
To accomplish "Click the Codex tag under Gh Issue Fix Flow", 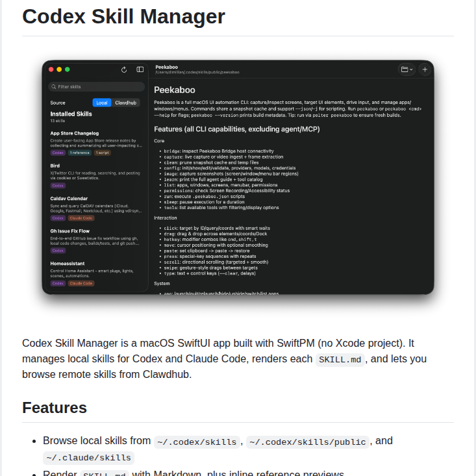I will [58, 251].
